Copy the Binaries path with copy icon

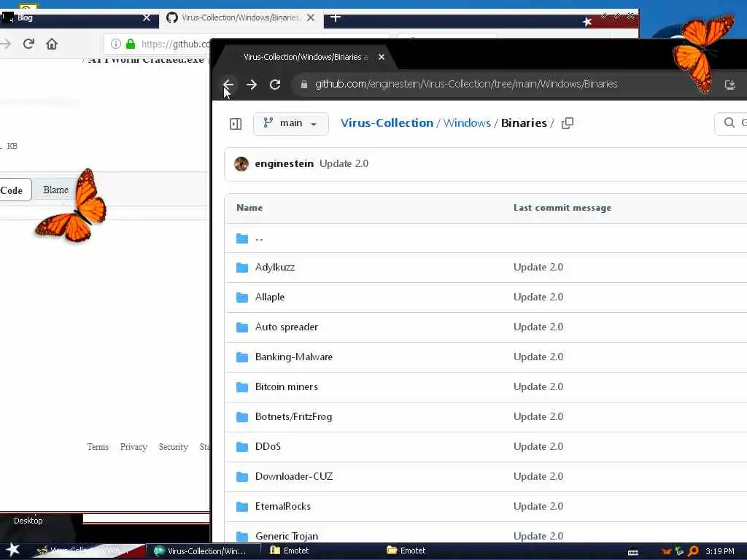(568, 123)
